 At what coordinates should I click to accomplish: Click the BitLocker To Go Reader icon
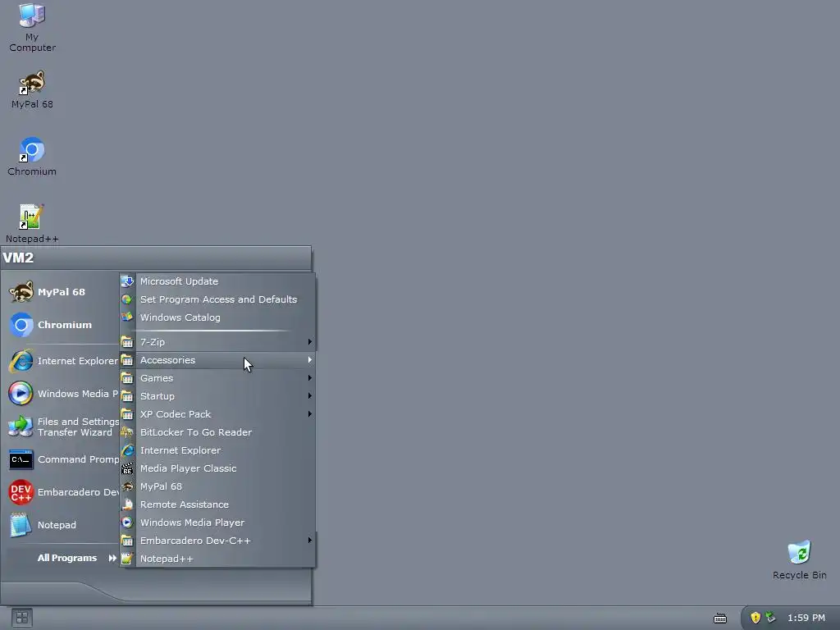tap(127, 432)
